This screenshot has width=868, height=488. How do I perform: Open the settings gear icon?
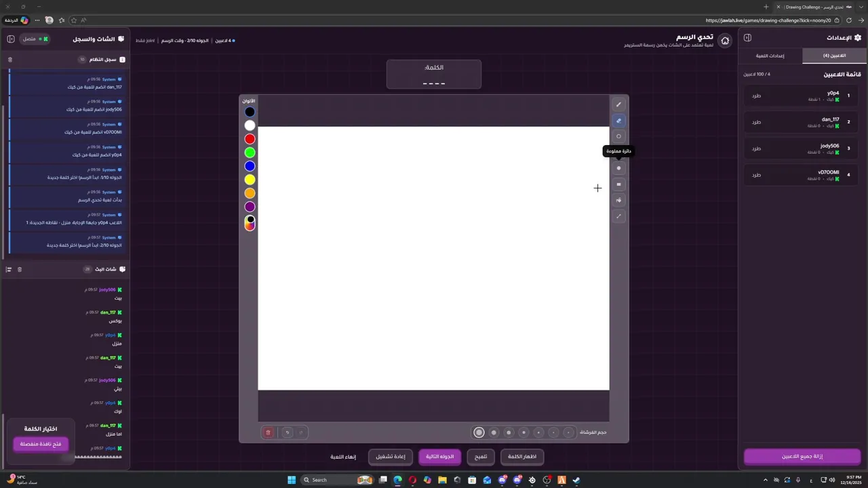click(x=858, y=38)
